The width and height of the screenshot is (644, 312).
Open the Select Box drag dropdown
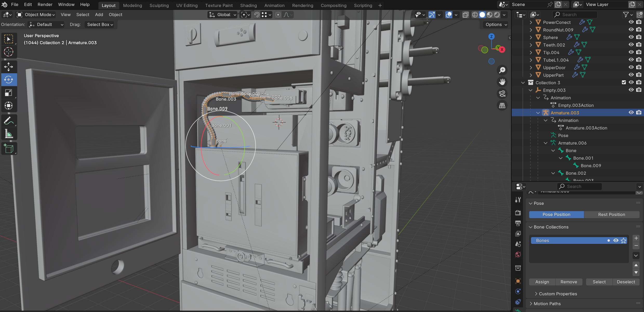100,24
